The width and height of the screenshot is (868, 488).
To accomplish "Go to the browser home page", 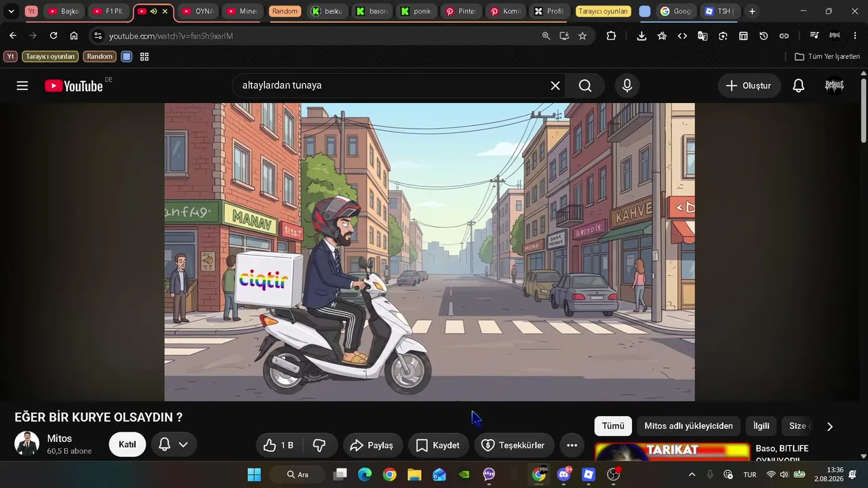I will (74, 36).
